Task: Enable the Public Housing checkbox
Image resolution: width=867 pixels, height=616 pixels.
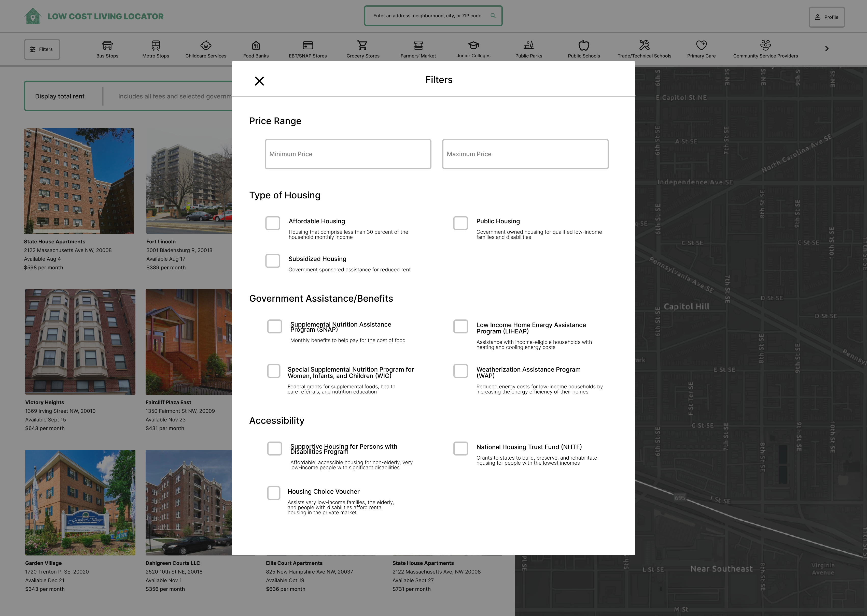Action: point(460,223)
